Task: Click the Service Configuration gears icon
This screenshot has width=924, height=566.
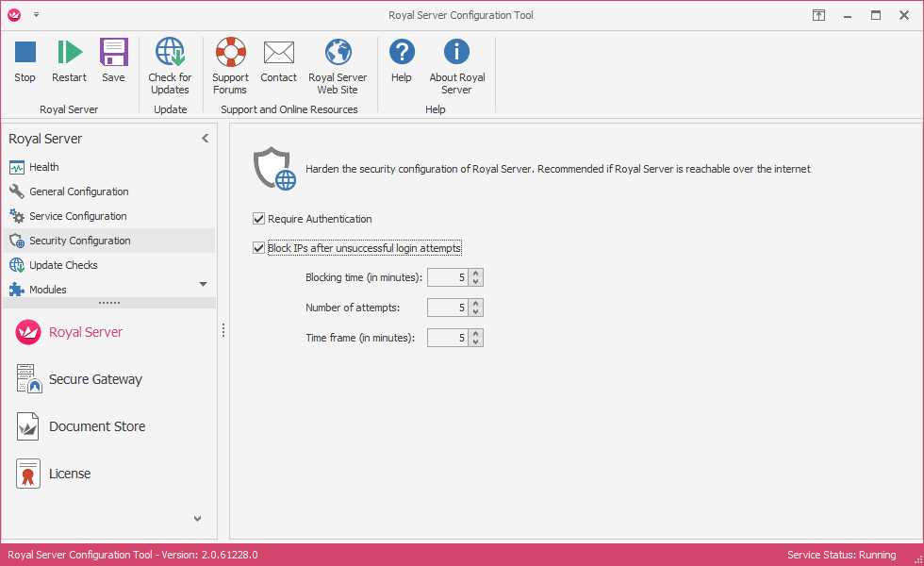Action: tap(17, 216)
